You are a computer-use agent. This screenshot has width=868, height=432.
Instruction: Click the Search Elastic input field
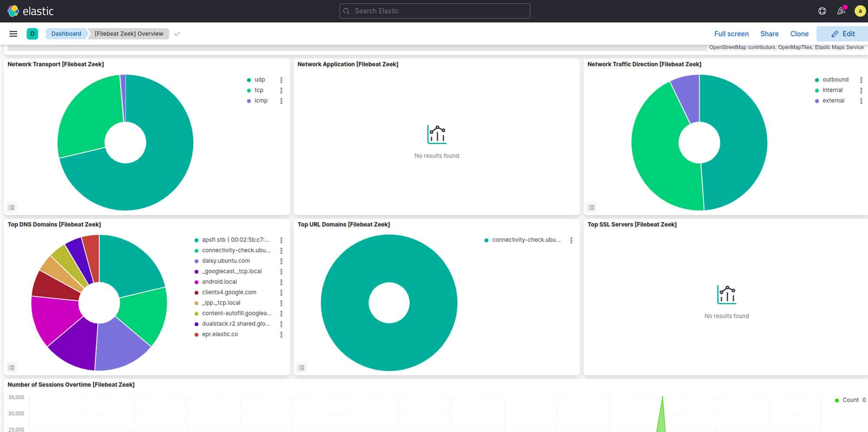pos(434,11)
